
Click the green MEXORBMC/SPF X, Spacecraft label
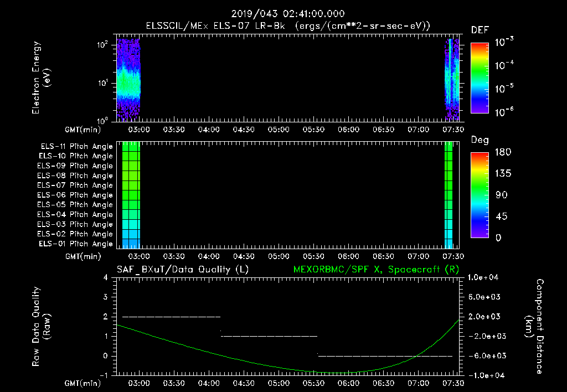point(376,270)
